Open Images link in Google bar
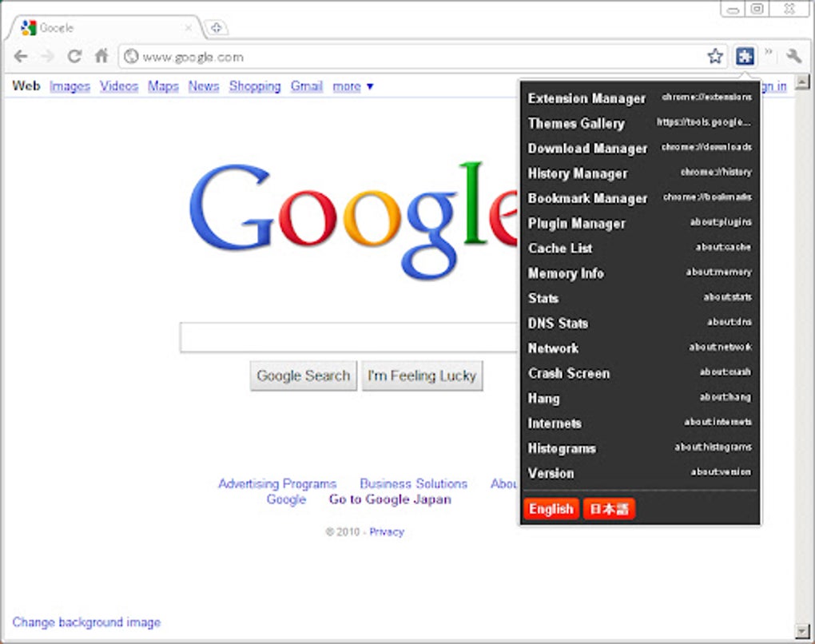The image size is (815, 644). (70, 86)
